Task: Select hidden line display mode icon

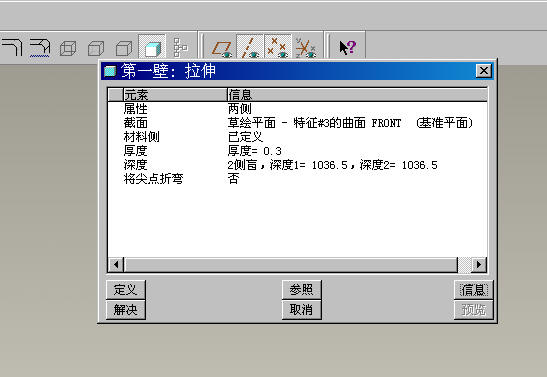Action: point(96,48)
